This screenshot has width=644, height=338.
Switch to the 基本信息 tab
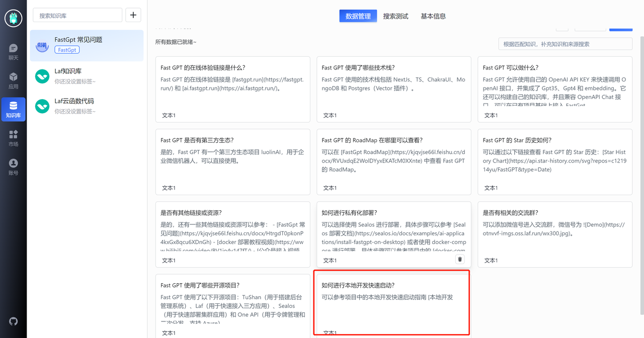(433, 16)
